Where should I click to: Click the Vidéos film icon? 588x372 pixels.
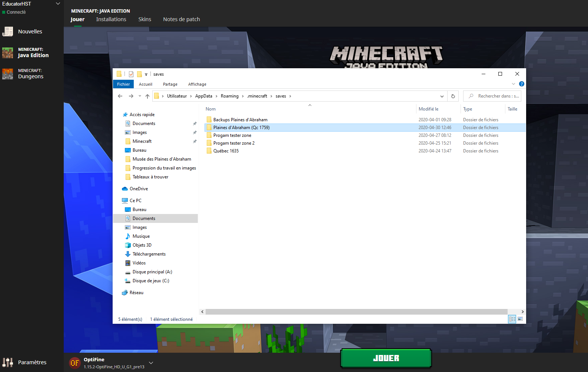[128, 263]
